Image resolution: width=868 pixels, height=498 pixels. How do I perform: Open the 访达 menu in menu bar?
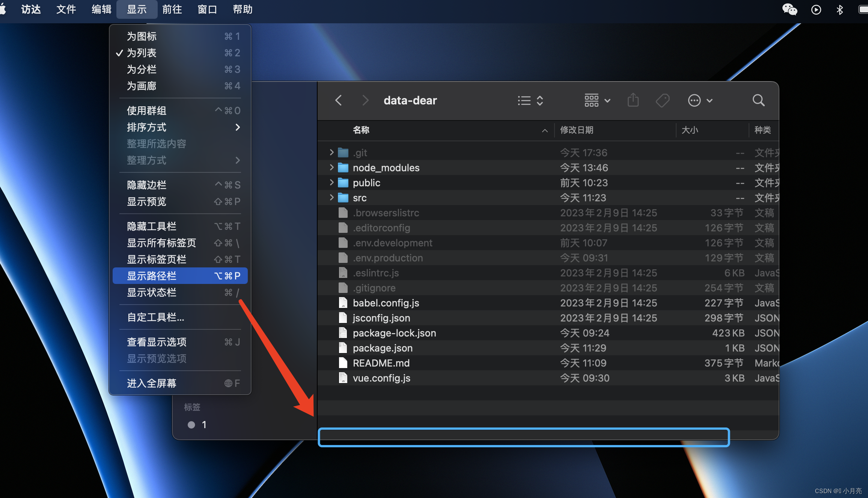[31, 9]
